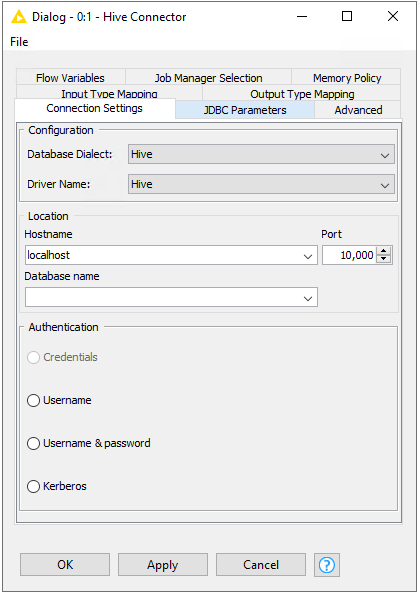
Task: Select the Username authentication option
Action: [x=33, y=400]
